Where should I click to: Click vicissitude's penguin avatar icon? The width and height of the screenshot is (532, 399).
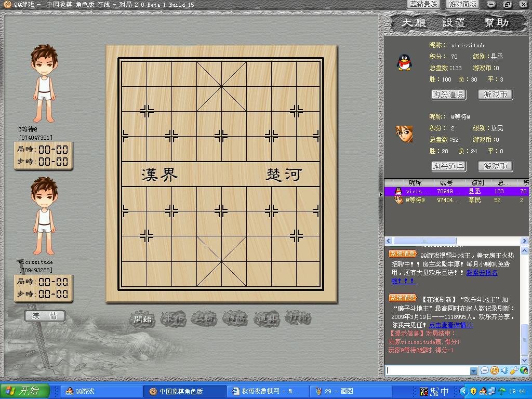[404, 62]
